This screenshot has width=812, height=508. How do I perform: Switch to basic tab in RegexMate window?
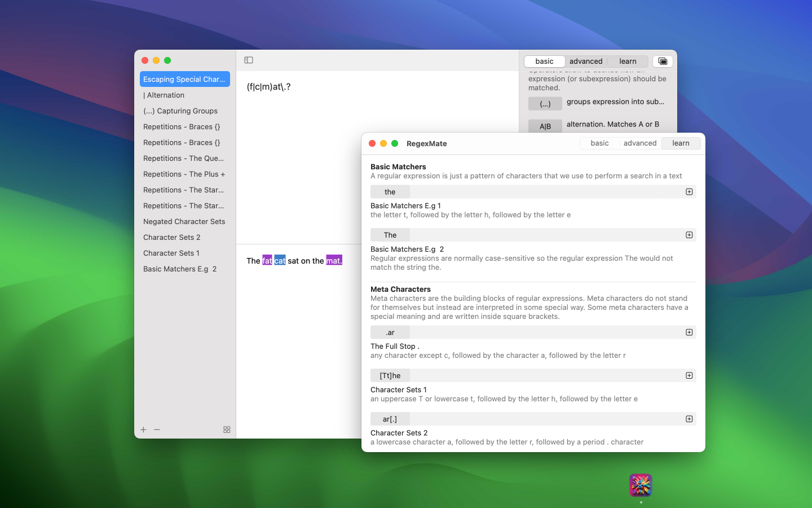(x=599, y=143)
